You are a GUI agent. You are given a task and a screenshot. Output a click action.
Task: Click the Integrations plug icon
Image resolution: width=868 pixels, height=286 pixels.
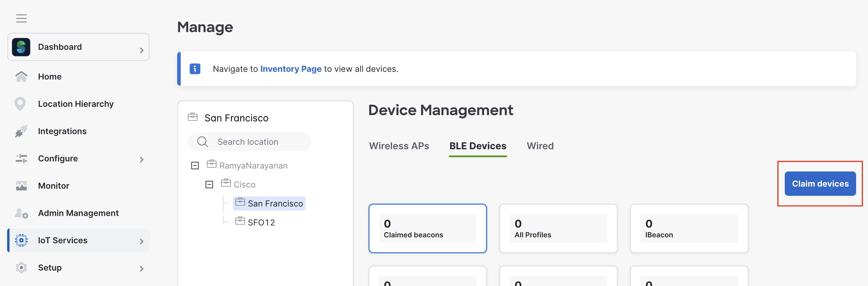21,131
